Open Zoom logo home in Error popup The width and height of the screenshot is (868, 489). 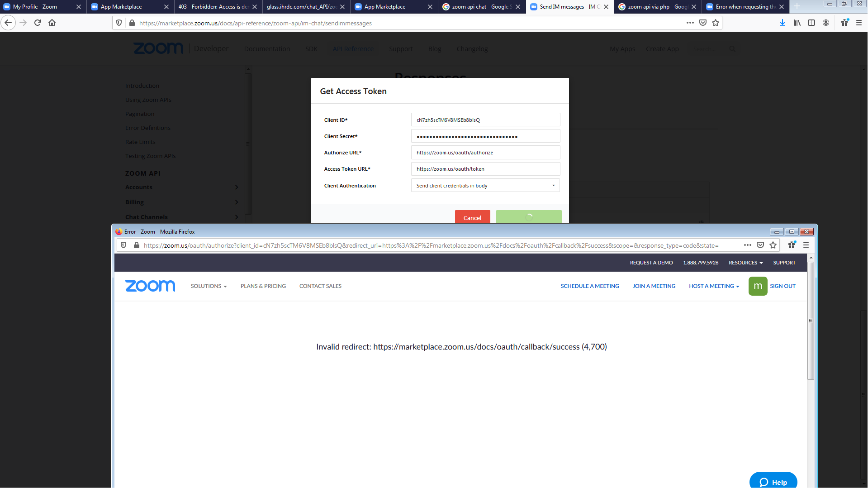coord(150,286)
